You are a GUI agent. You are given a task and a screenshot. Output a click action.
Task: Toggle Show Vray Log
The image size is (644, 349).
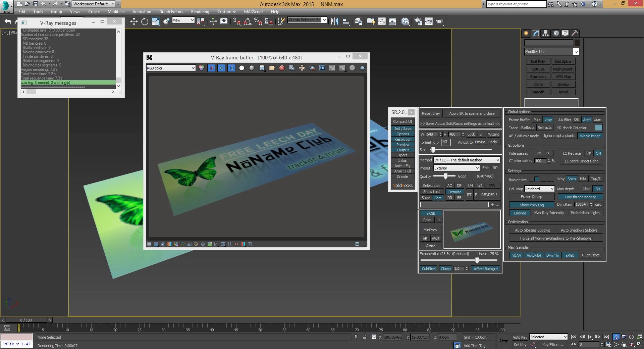[x=532, y=205]
